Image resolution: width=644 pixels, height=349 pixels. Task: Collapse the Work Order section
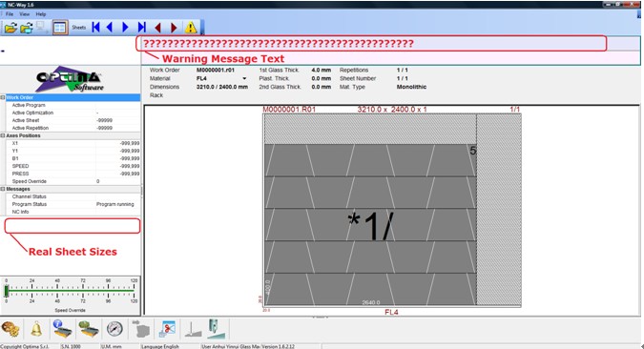point(3,97)
